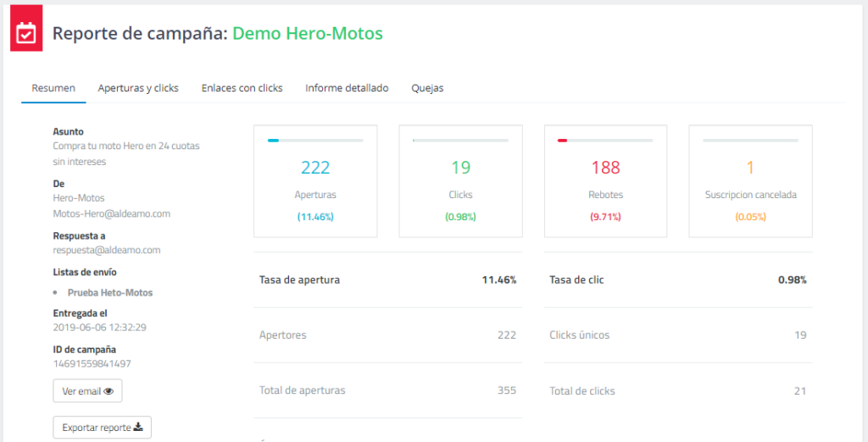Click the red calendar check campaign icon
Image resolution: width=868 pixels, height=442 pixels.
[x=26, y=34]
